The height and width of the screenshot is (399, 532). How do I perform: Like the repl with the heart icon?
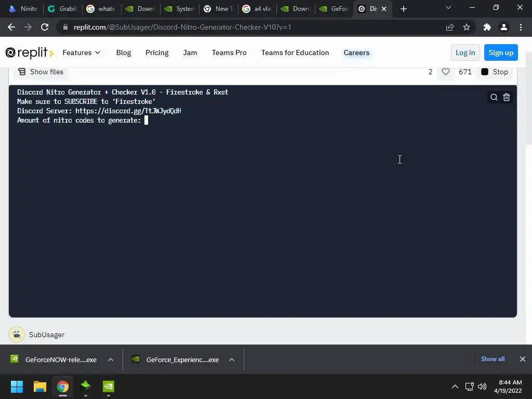(x=445, y=72)
